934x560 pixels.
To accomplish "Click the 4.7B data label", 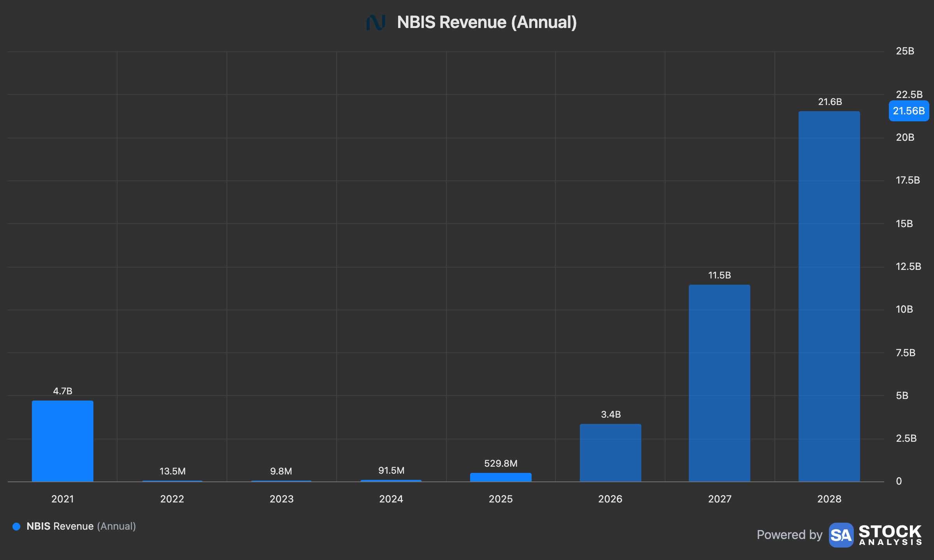I will pos(63,391).
